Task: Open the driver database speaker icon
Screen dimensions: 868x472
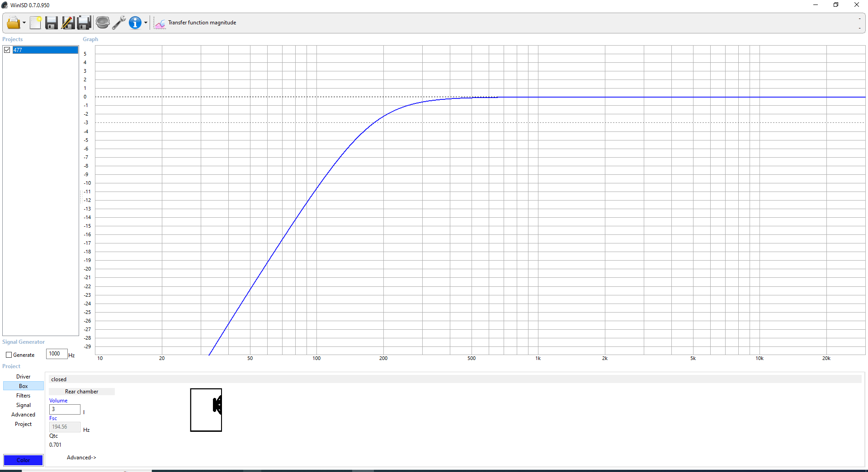Action: tap(103, 23)
